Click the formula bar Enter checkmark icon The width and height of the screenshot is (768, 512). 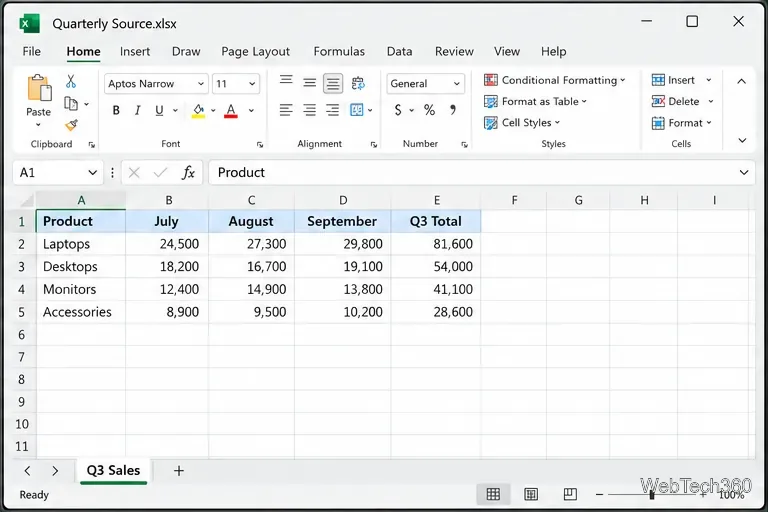point(160,172)
